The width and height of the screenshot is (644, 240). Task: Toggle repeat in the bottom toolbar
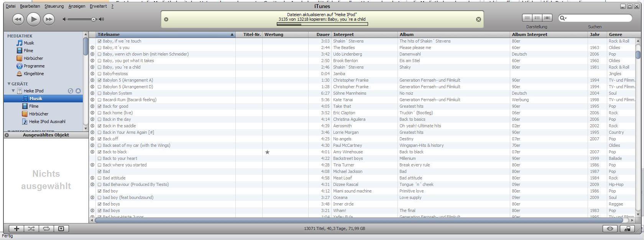coord(46,228)
